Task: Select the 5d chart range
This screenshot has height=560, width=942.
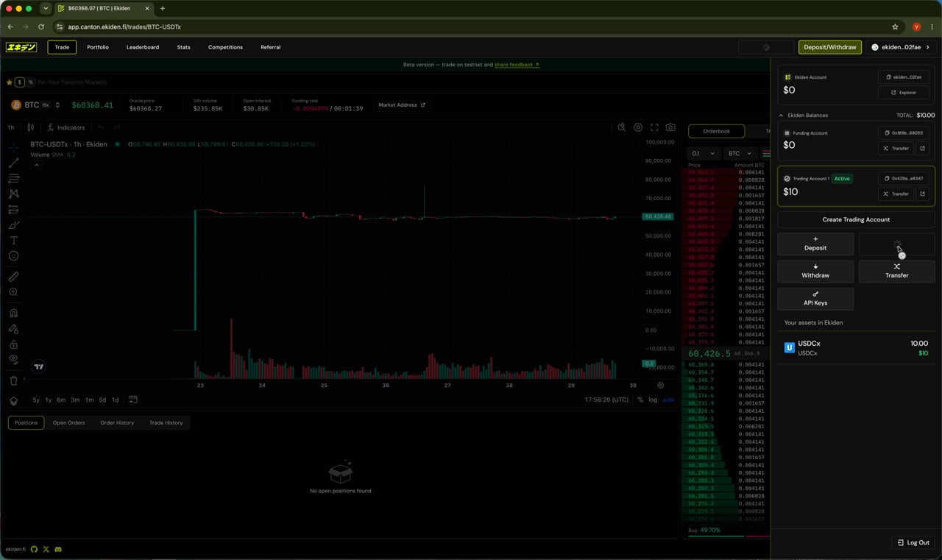Action: pos(102,400)
